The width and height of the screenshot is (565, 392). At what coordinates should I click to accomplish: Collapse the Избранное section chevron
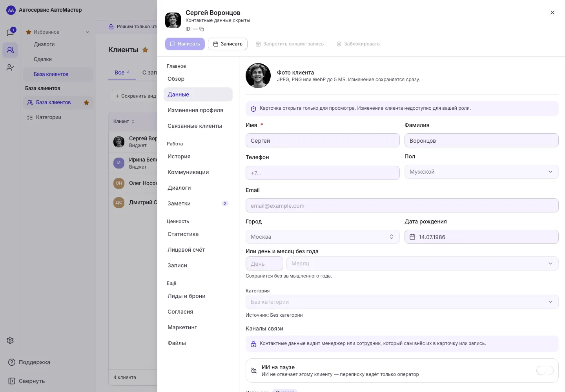87,32
